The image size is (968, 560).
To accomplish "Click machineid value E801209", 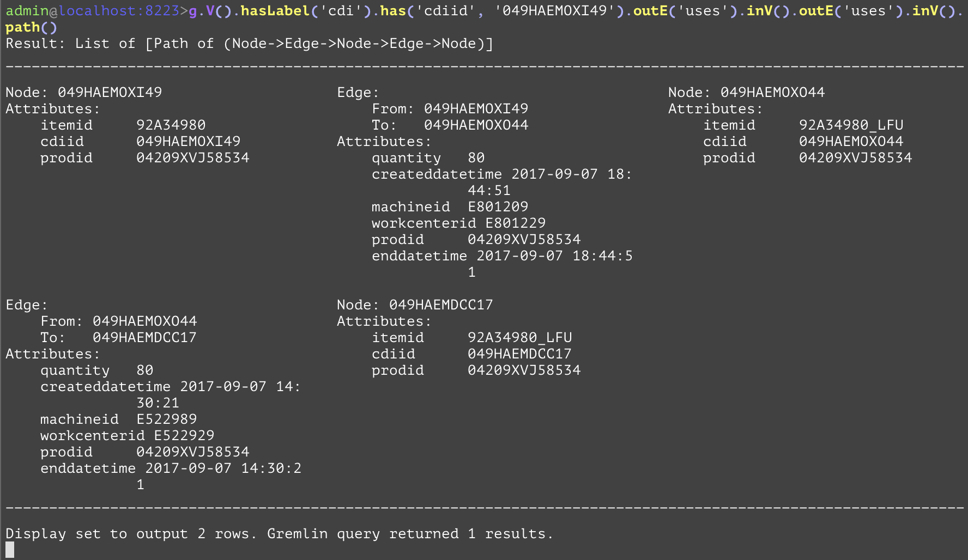I will [498, 207].
